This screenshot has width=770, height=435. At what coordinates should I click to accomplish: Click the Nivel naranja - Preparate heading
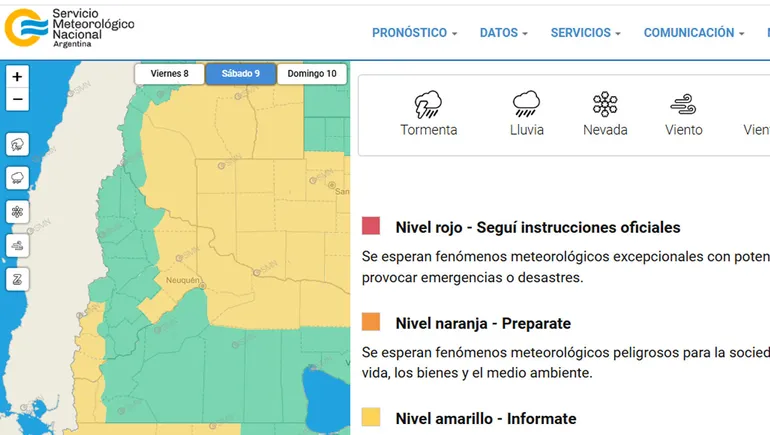click(x=483, y=324)
